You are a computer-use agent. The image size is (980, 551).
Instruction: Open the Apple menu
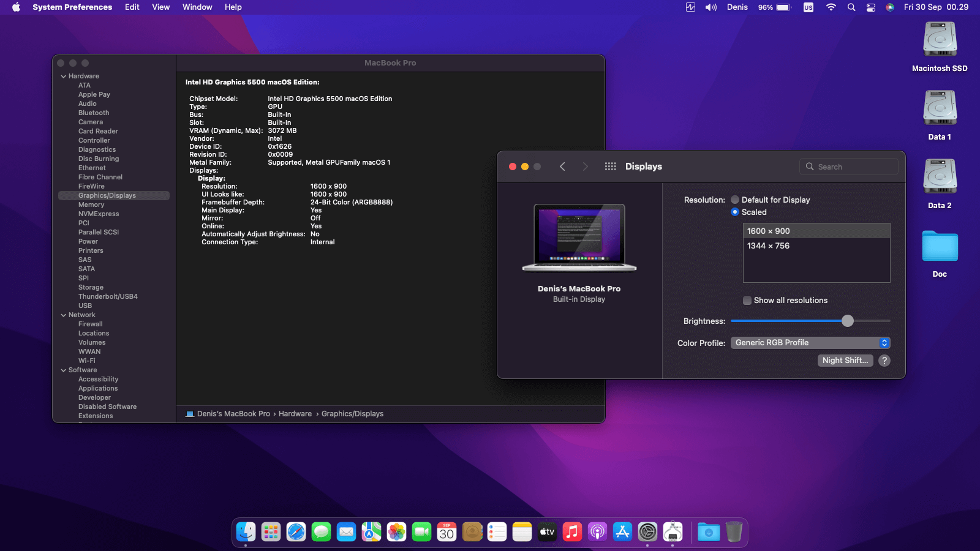click(x=16, y=7)
